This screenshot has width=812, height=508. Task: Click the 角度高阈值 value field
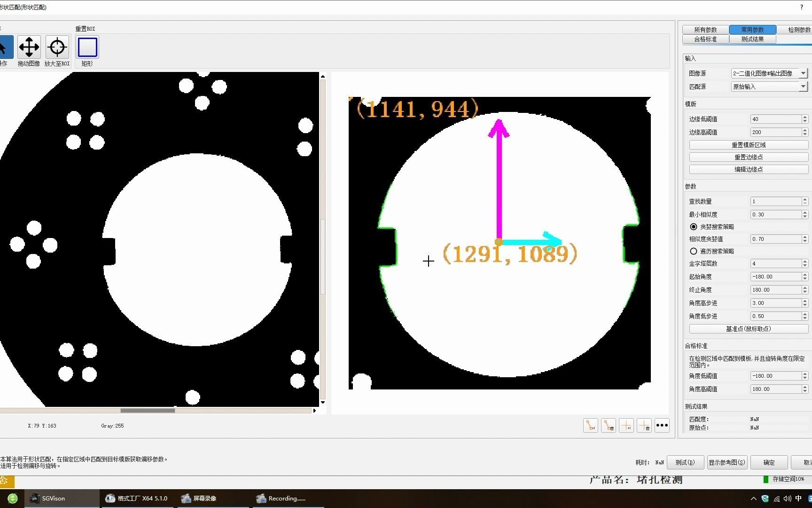[775, 389]
